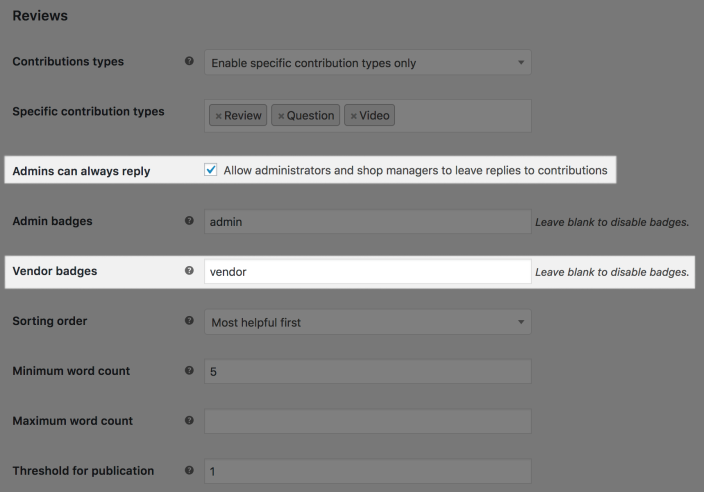The image size is (704, 492).
Task: Click the Minimum word count field
Action: pyautogui.click(x=367, y=372)
